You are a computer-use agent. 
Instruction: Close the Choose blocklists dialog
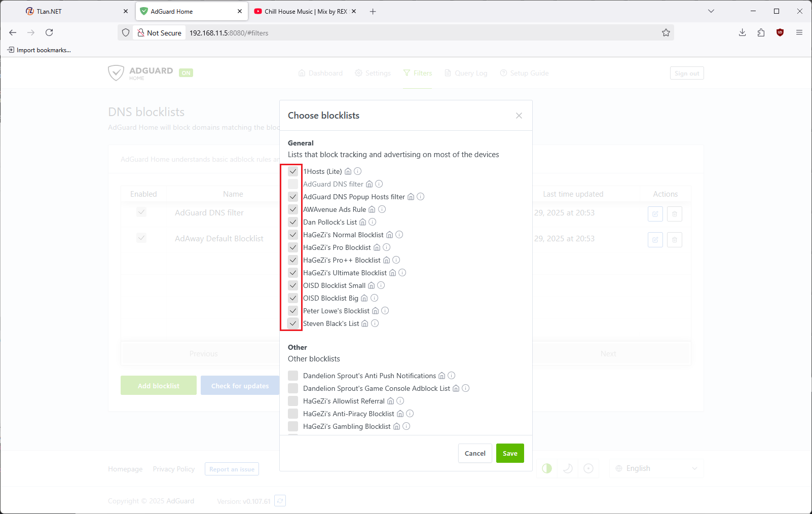point(519,116)
